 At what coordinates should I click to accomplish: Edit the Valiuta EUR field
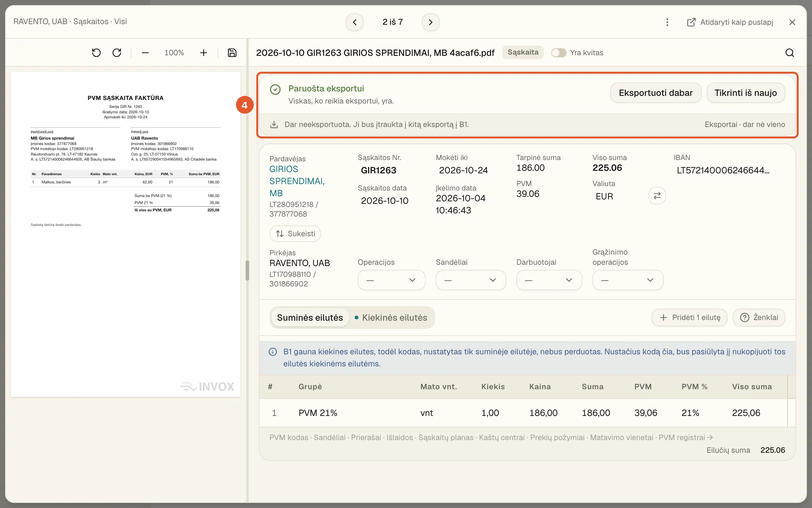tap(604, 197)
